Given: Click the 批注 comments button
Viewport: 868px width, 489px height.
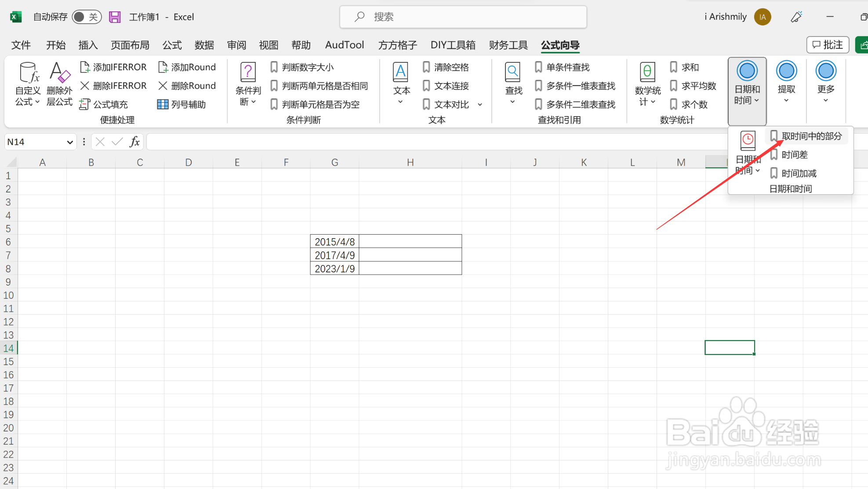Looking at the screenshot, I should (828, 45).
